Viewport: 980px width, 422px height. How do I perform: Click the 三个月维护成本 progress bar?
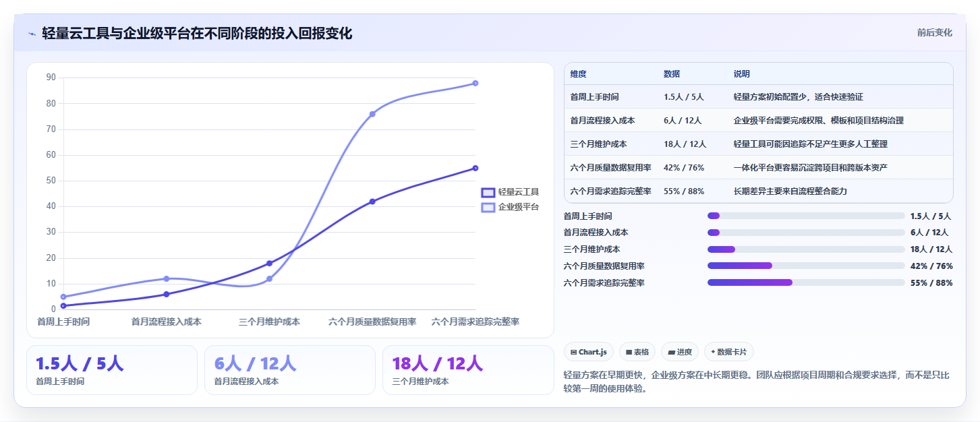pyautogui.click(x=806, y=249)
